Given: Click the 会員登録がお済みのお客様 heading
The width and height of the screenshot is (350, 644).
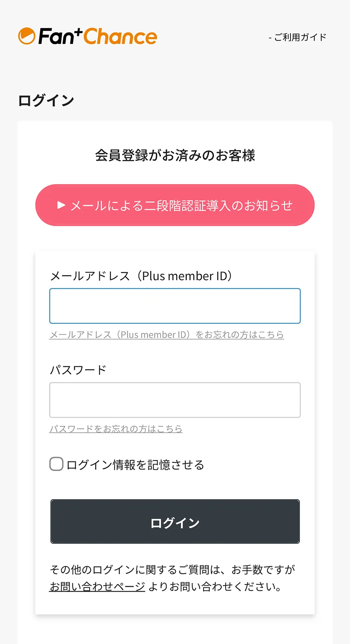Looking at the screenshot, I should [x=175, y=155].
